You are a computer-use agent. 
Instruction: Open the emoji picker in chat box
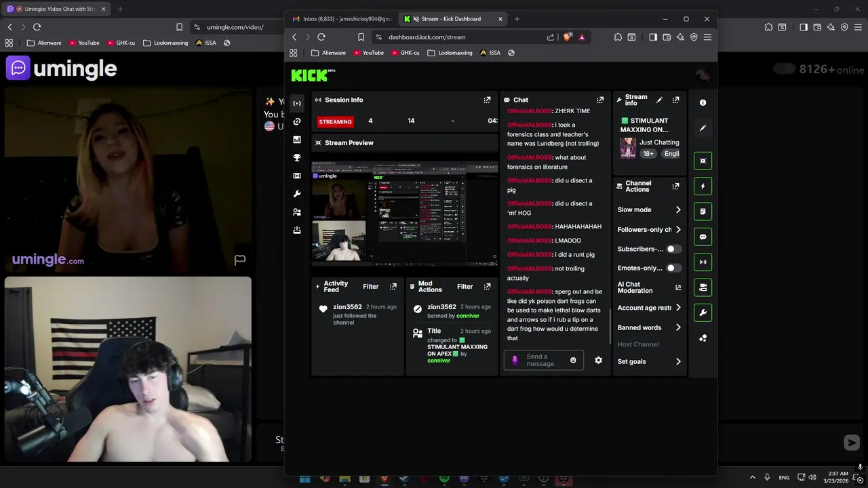pyautogui.click(x=573, y=360)
